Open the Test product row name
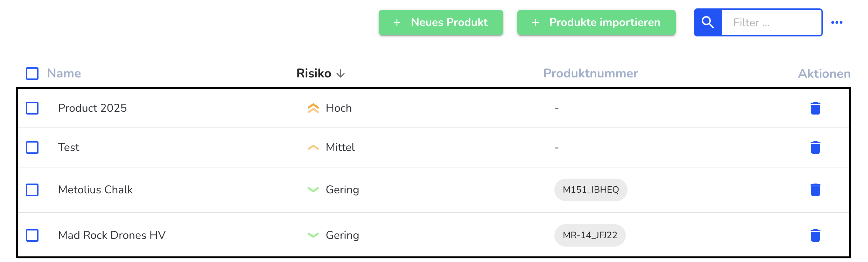Viewport: 868px width, 262px height. 69,147
